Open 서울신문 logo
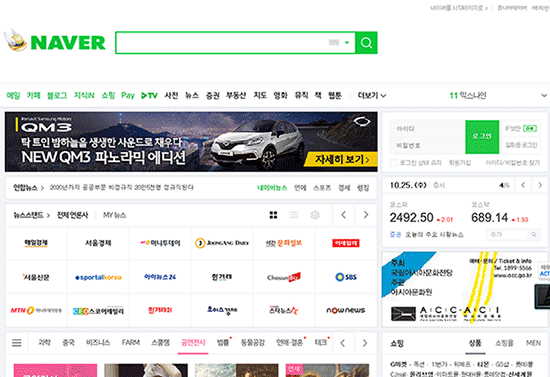The width and height of the screenshot is (550, 377). coord(36,277)
